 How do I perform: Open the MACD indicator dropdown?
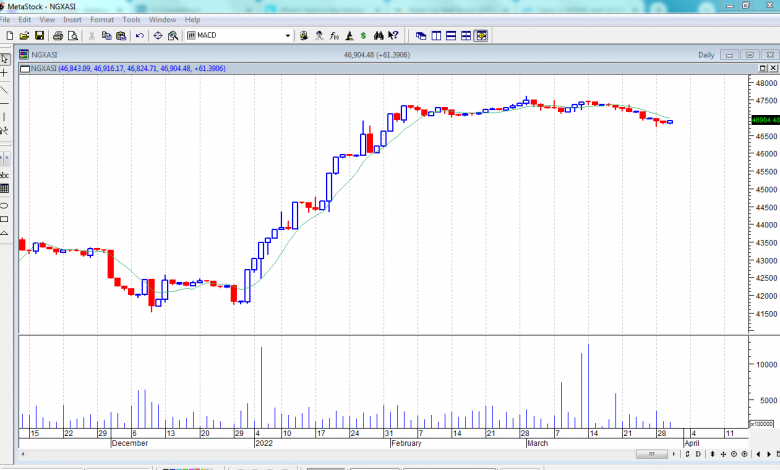tap(288, 35)
